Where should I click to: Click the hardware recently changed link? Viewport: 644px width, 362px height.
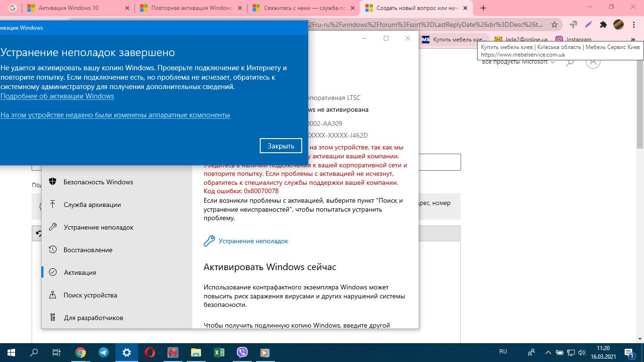[115, 115]
